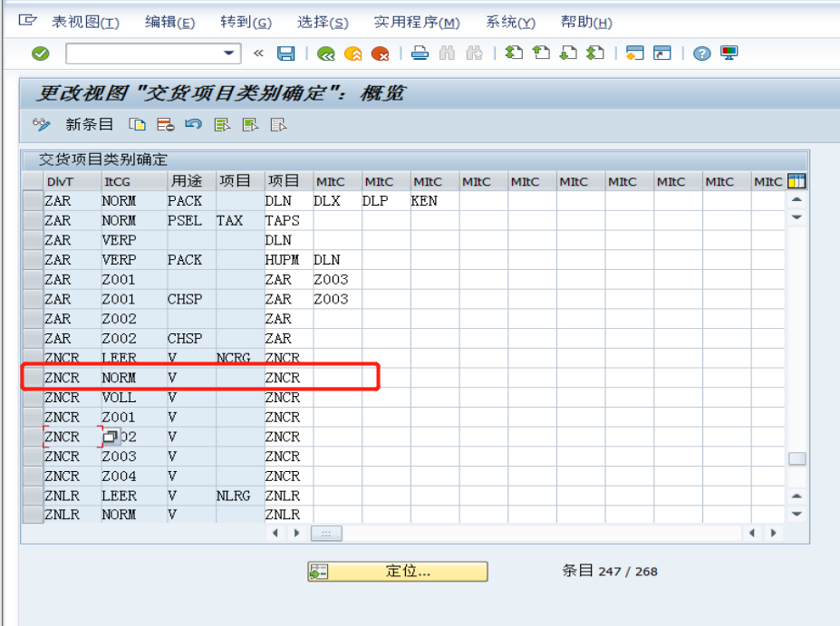Screen dimensions: 840x626
Task: Click the ItCG column header
Action: click(x=134, y=181)
